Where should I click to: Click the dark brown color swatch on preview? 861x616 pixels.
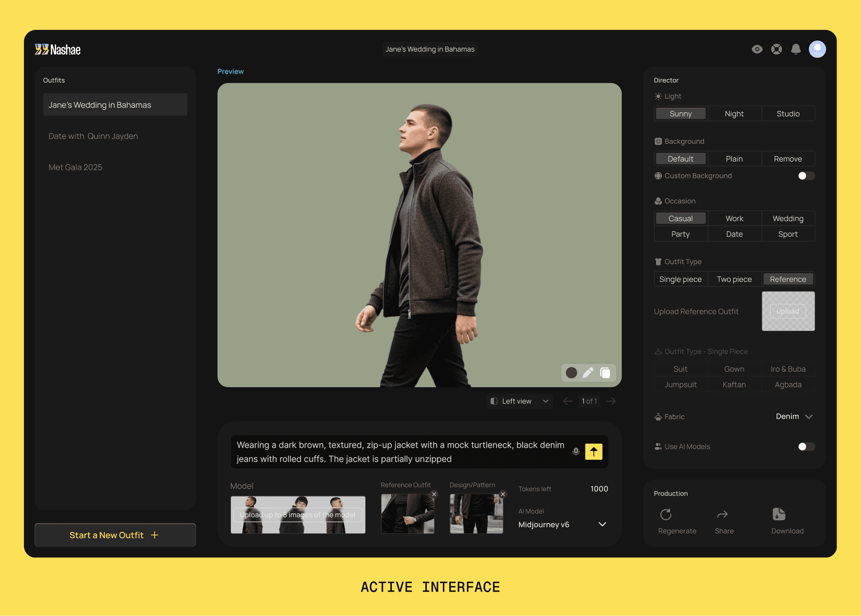pyautogui.click(x=571, y=373)
